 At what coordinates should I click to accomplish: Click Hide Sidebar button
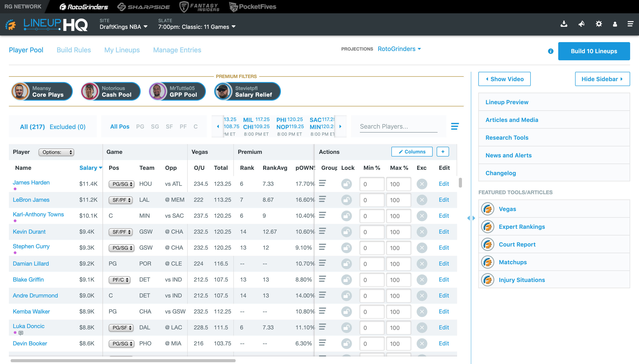pyautogui.click(x=602, y=79)
